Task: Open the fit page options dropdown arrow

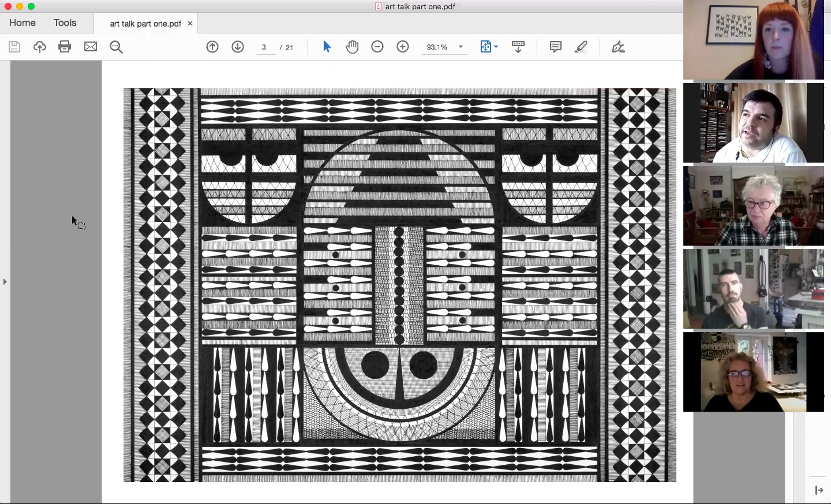Action: tap(496, 47)
